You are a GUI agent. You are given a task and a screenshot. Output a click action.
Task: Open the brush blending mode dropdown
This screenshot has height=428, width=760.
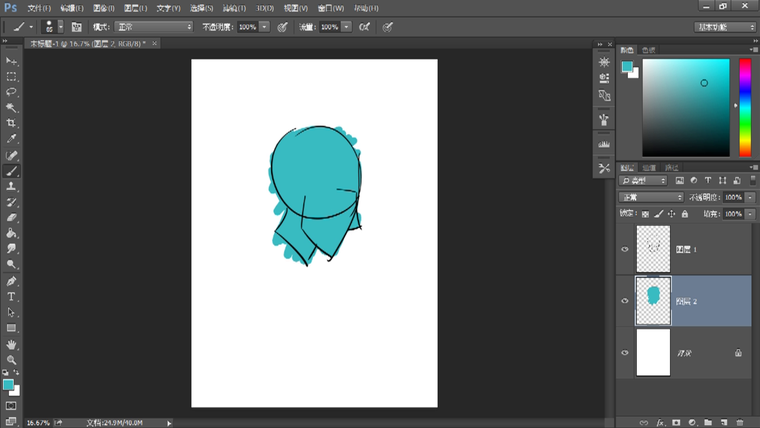[x=153, y=27]
